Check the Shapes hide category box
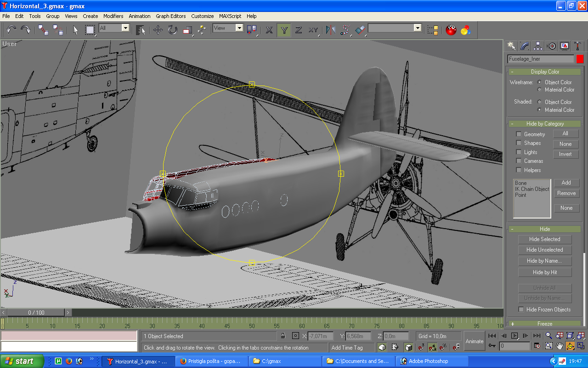 (x=519, y=143)
